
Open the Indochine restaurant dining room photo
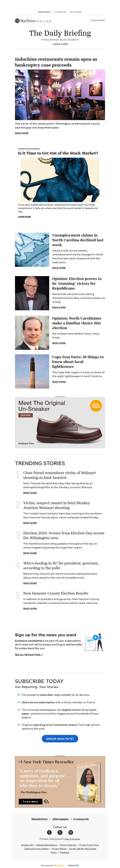(60, 95)
